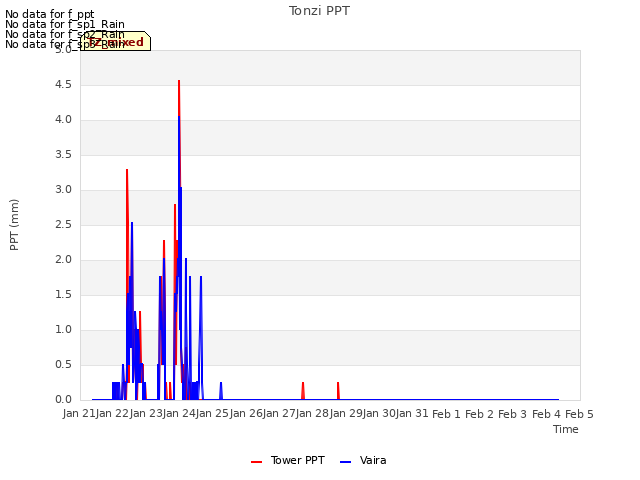The width and height of the screenshot is (640, 480).
Task: Click the PPT (mm) y-axis label
Action: pos(14,225)
